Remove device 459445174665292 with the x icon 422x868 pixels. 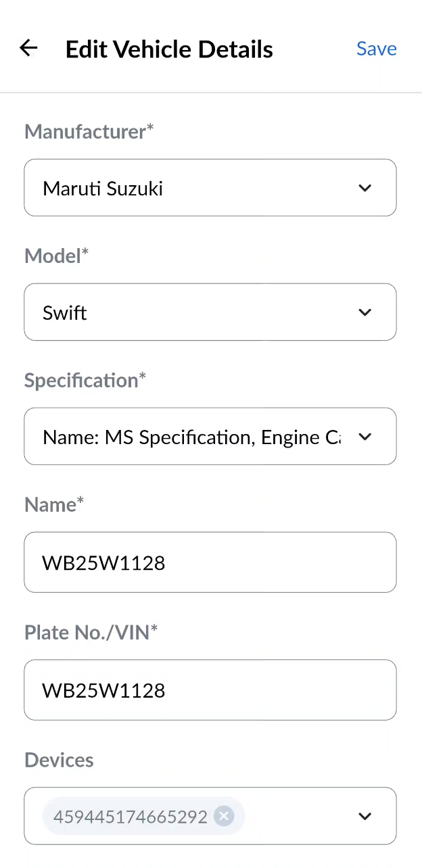(224, 816)
